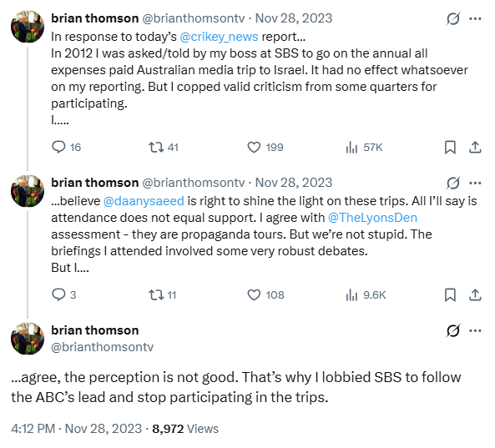Visit the @TheLyonsDen mention link

click(372, 218)
